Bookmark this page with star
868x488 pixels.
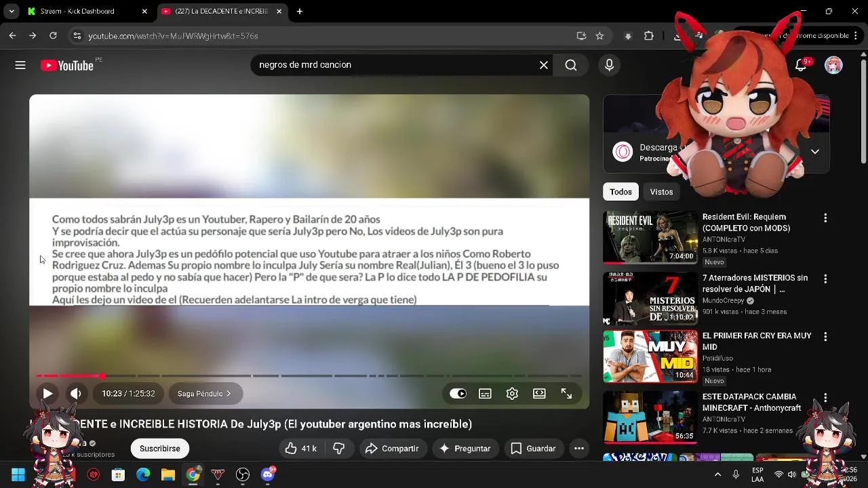(x=599, y=36)
